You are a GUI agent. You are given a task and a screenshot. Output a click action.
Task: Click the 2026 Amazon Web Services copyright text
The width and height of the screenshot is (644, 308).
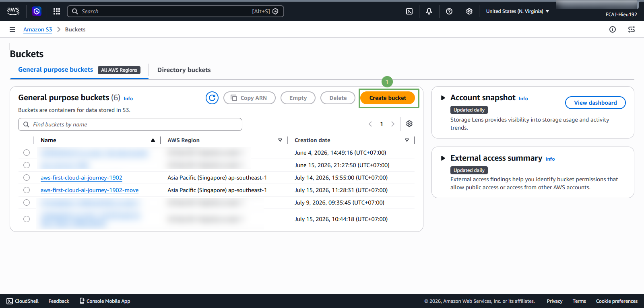tap(479, 301)
